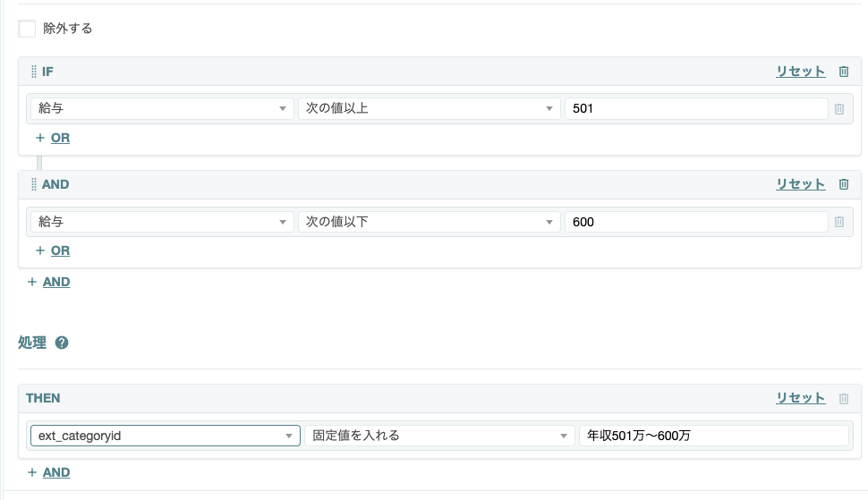The image size is (868, 500).
Task: Click the plus icon beside OR in IF block
Action: click(x=40, y=138)
